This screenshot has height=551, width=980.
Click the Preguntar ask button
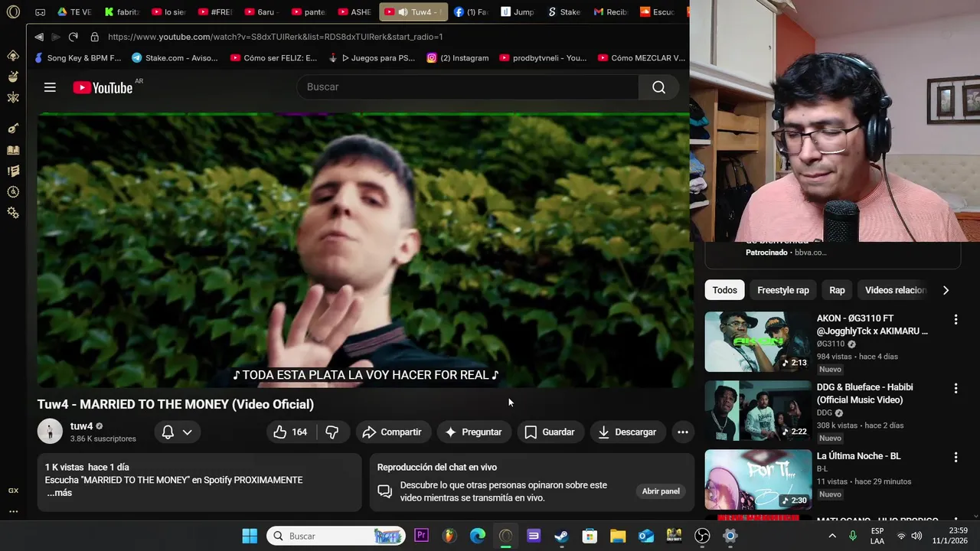(473, 432)
